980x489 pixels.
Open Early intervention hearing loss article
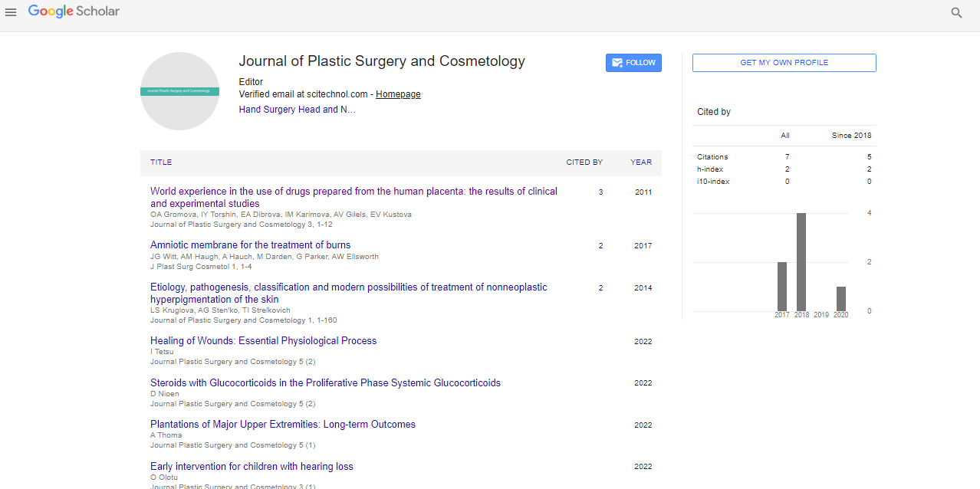pos(252,467)
